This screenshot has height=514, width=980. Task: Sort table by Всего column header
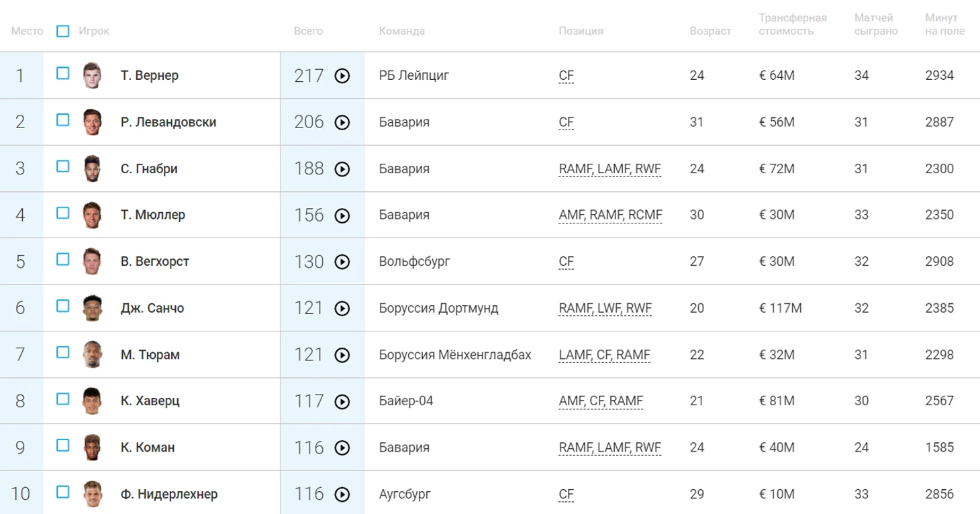[x=308, y=31]
